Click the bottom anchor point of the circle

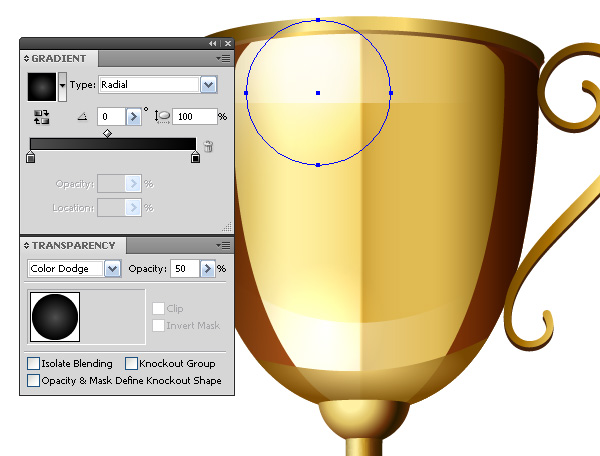(x=318, y=165)
